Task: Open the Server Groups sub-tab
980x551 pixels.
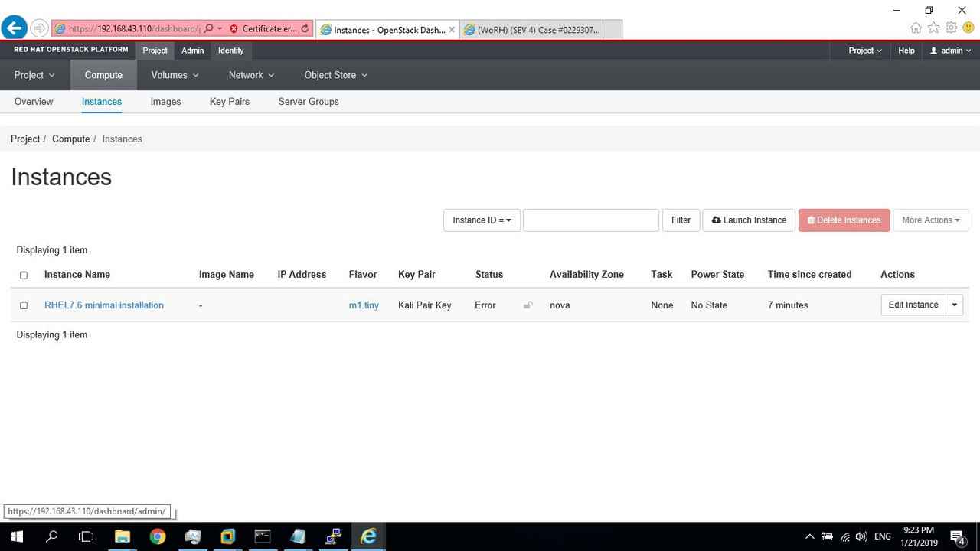Action: click(x=309, y=102)
